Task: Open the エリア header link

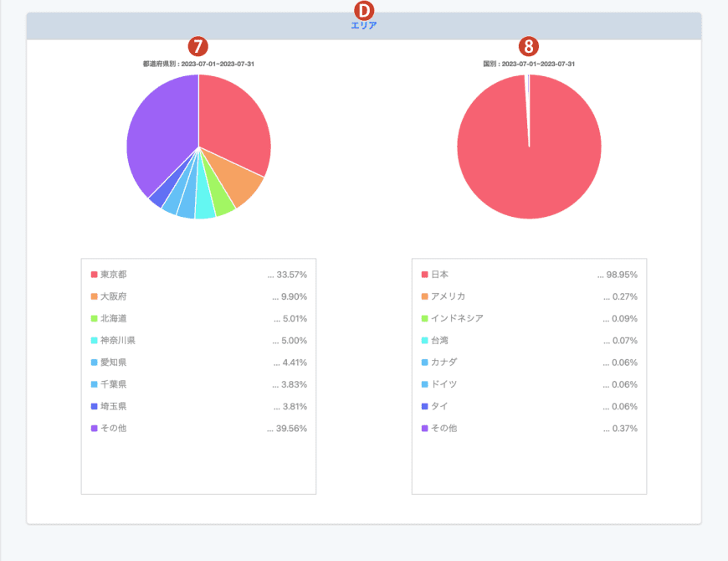Action: tap(364, 26)
